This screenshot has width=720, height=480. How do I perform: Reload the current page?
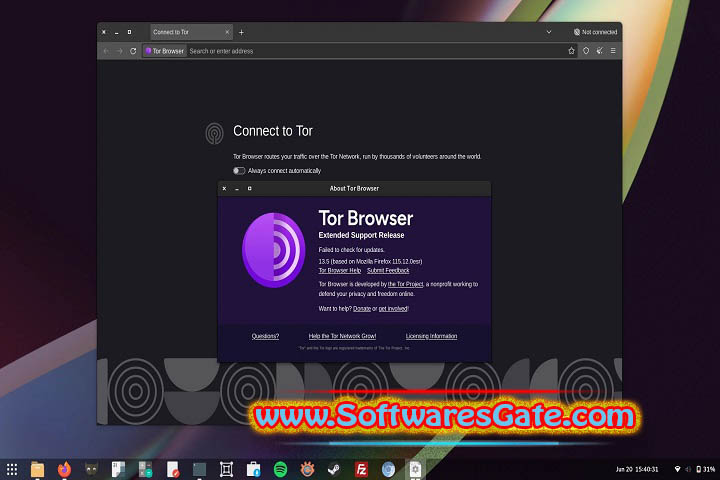click(x=133, y=51)
